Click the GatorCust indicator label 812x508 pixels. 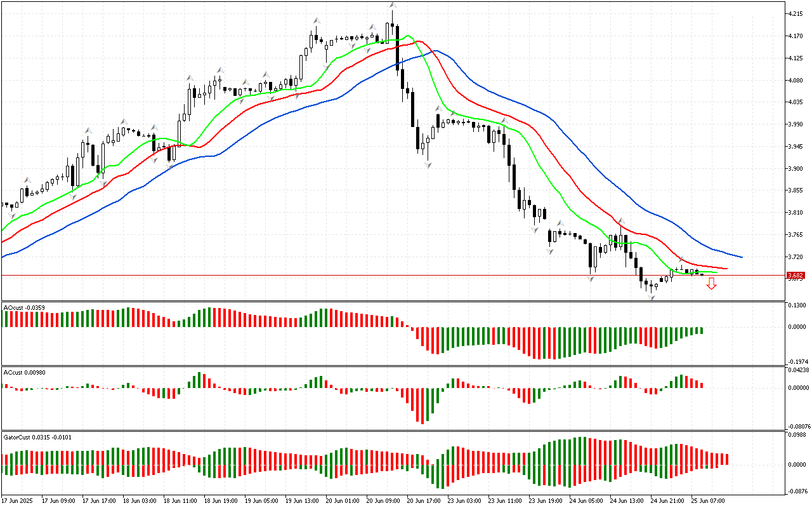pos(30,438)
